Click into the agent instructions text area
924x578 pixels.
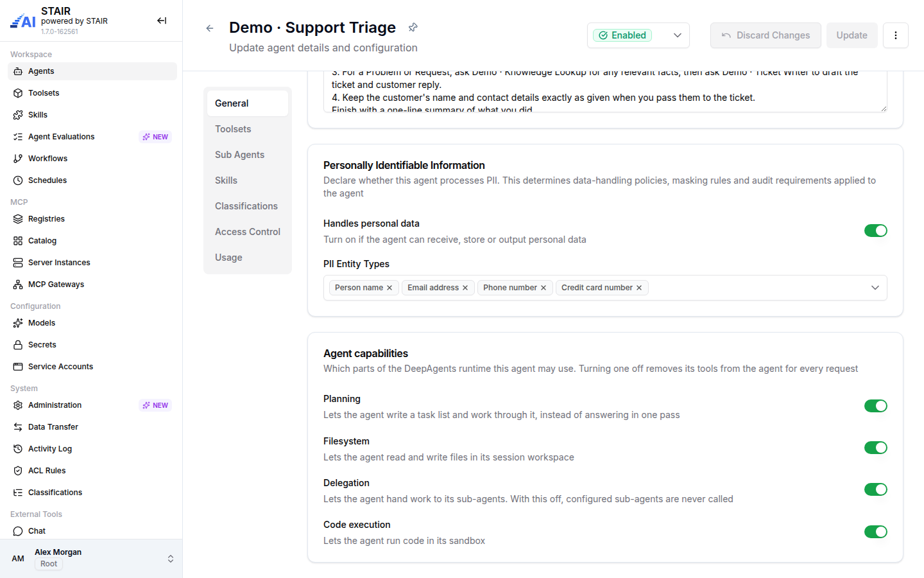[605, 92]
